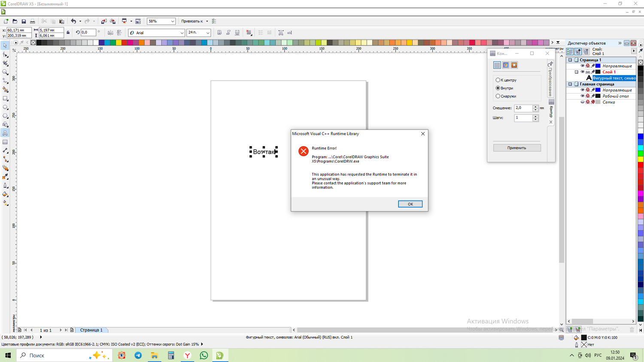Open the font size dropdown
The height and width of the screenshot is (362, 644).
click(208, 33)
